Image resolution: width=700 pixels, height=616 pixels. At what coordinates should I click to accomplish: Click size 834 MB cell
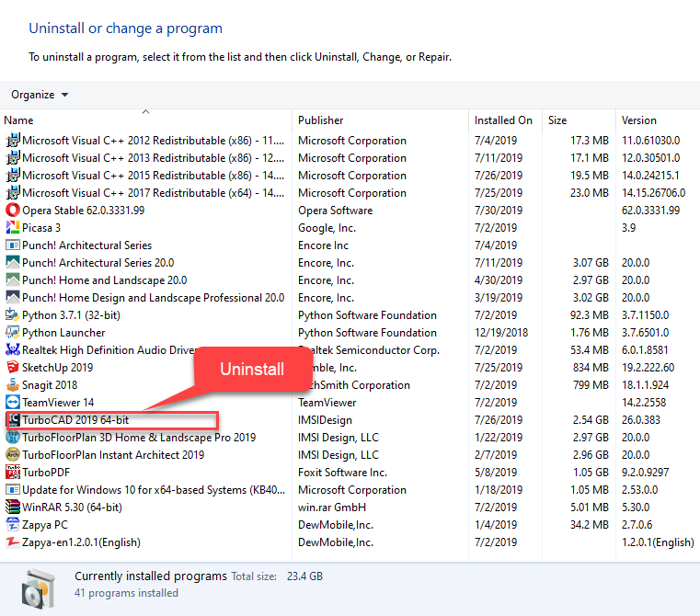pyautogui.click(x=591, y=368)
